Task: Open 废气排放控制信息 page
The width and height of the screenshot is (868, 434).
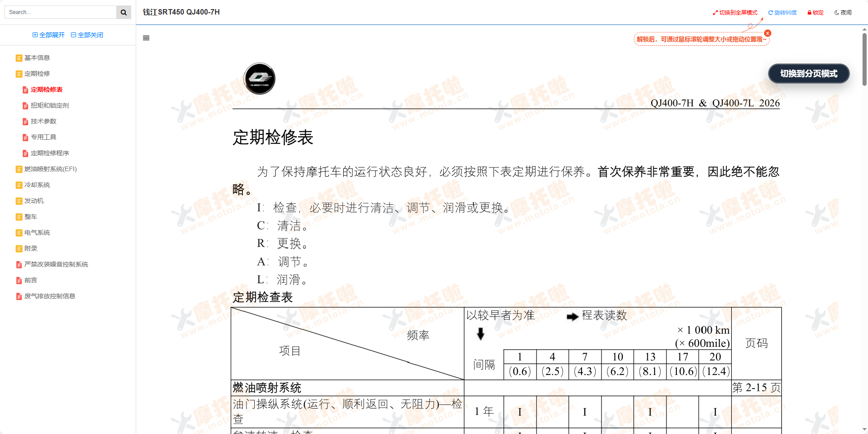Action: click(x=50, y=296)
